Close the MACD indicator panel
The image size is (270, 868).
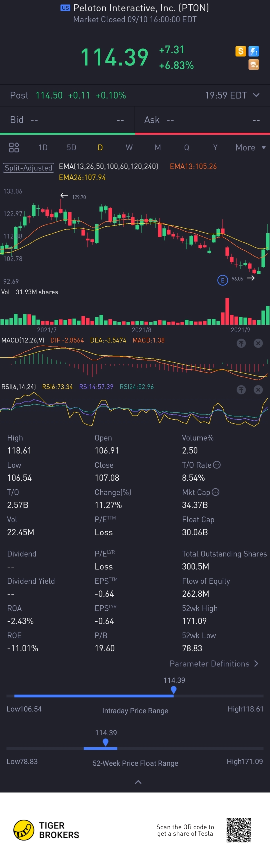[258, 343]
